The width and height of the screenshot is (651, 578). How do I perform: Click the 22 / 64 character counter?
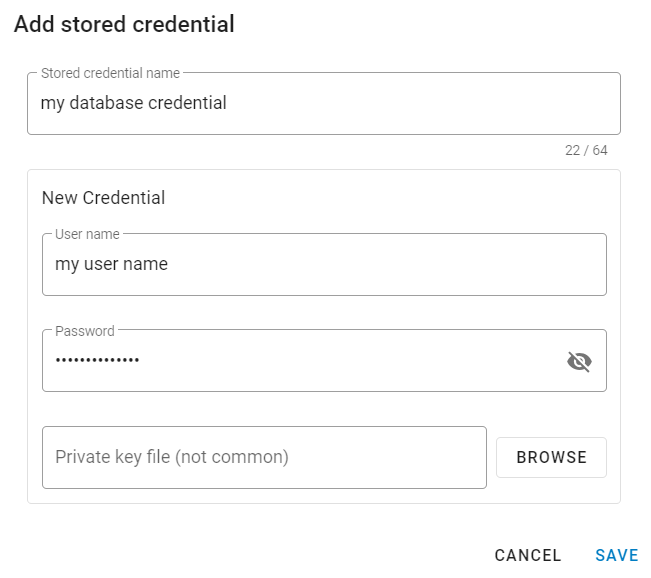tap(585, 150)
